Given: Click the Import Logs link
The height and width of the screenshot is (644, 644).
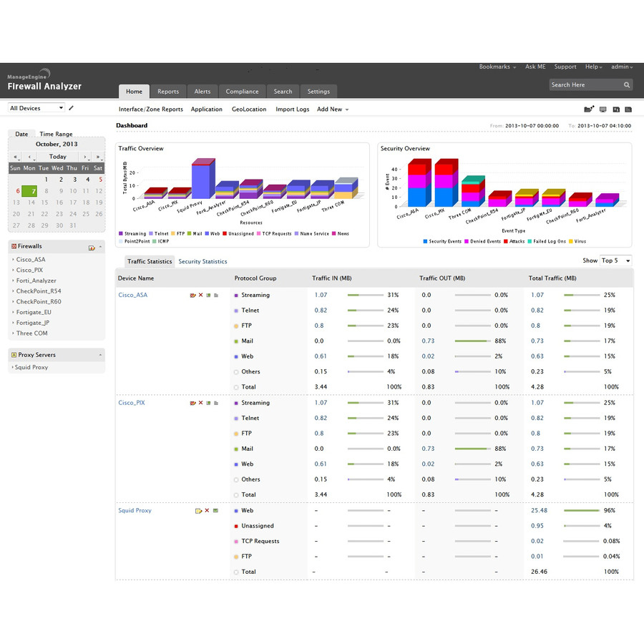Looking at the screenshot, I should pyautogui.click(x=293, y=109).
